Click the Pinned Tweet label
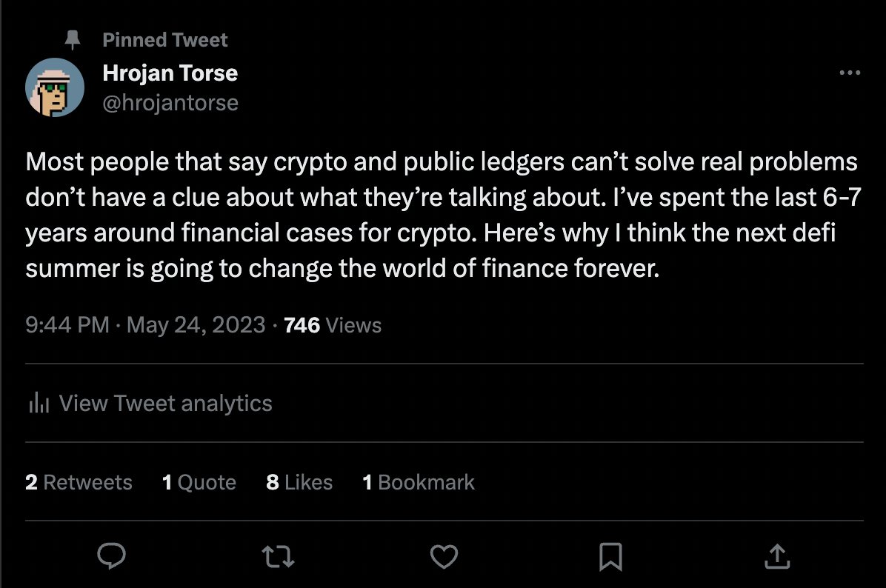The height and width of the screenshot is (588, 886). [x=165, y=40]
